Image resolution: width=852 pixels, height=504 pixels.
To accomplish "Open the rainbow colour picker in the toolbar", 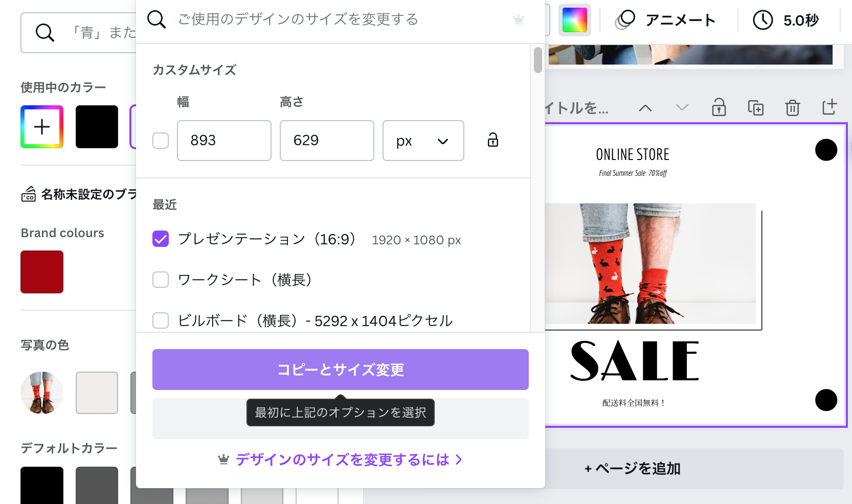I will pyautogui.click(x=574, y=20).
